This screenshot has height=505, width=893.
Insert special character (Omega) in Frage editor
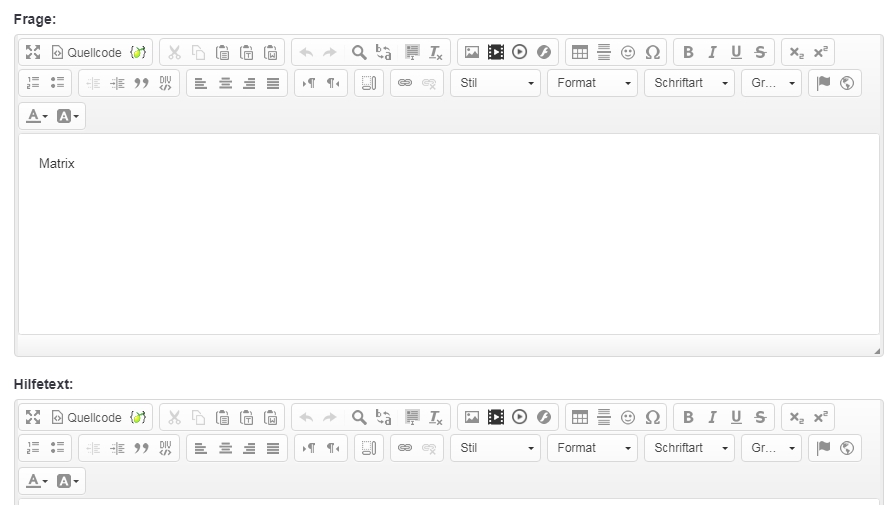pyautogui.click(x=653, y=52)
